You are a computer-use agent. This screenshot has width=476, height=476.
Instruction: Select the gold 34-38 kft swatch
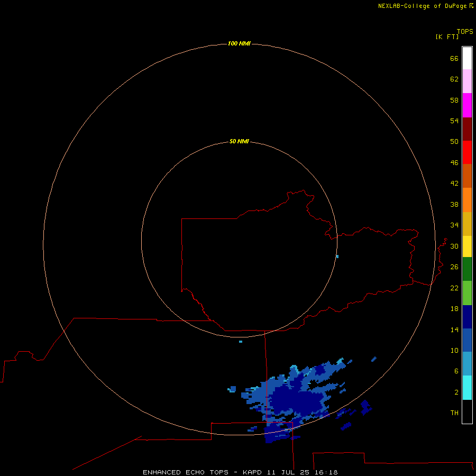[x=467, y=224]
